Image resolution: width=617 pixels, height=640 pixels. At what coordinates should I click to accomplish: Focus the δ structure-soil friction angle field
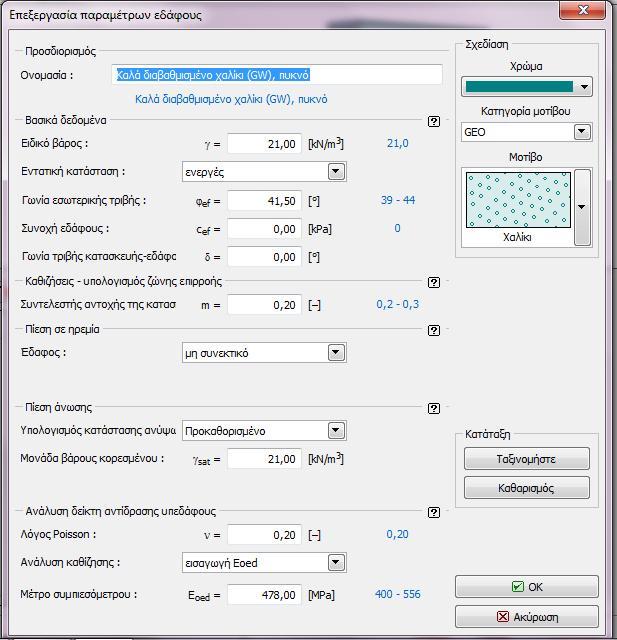(x=264, y=257)
